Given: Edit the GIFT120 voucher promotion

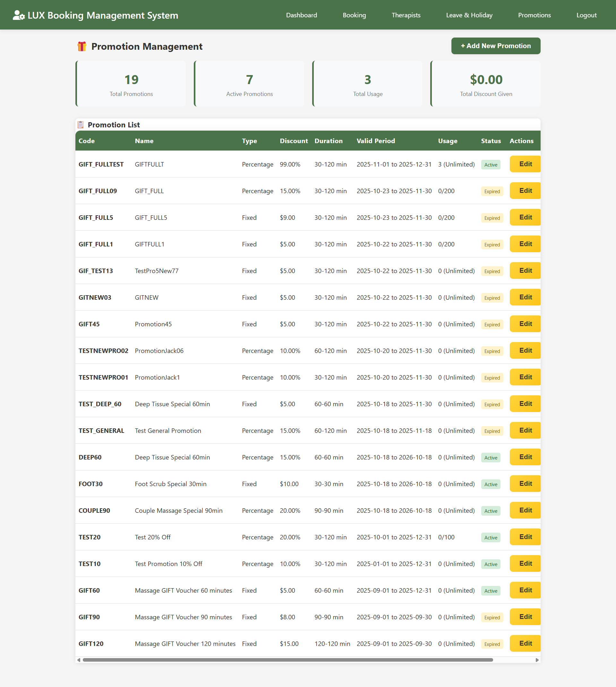Looking at the screenshot, I should coord(525,643).
